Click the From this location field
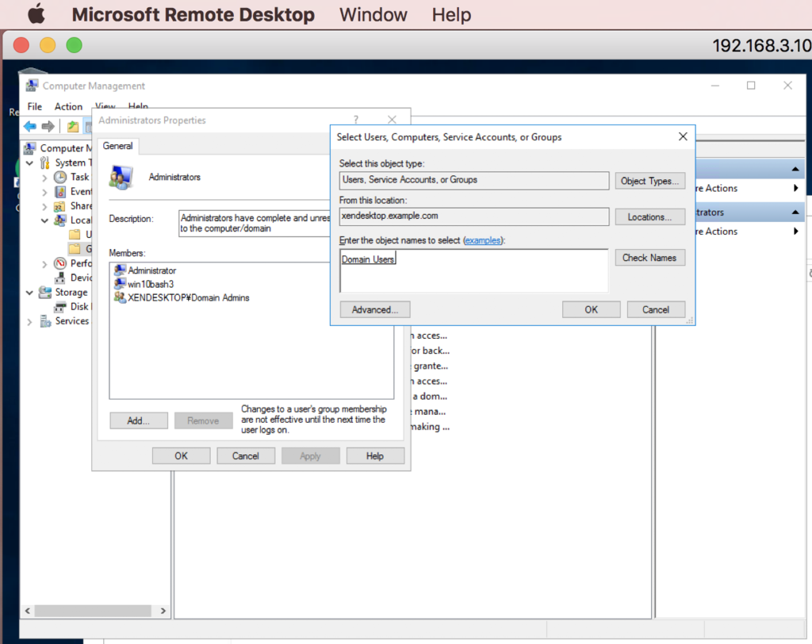Image resolution: width=812 pixels, height=644 pixels. point(474,216)
